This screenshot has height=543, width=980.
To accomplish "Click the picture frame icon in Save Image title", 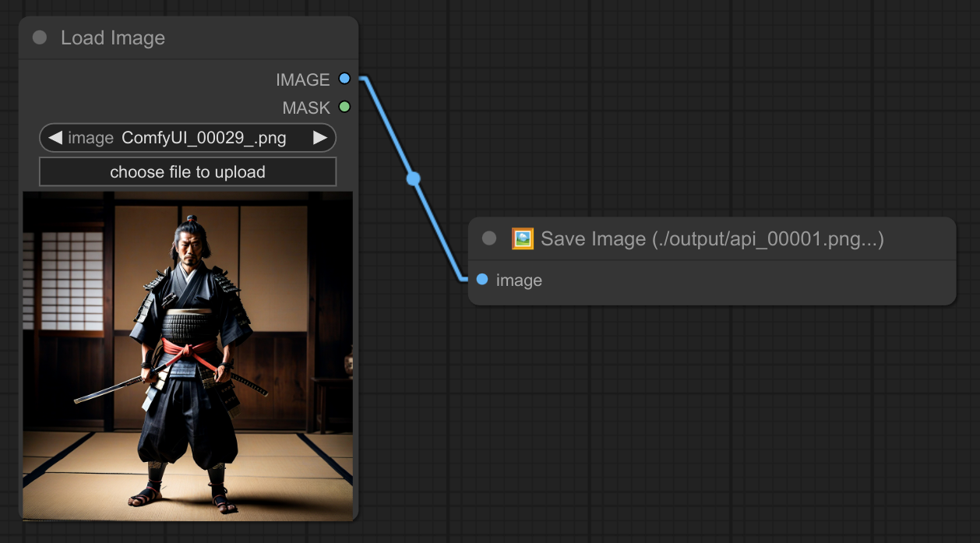I will 522,238.
